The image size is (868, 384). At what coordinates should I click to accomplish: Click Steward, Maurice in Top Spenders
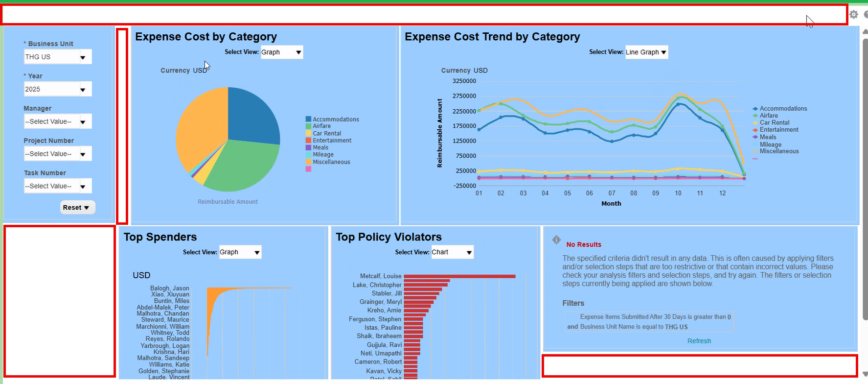165,320
